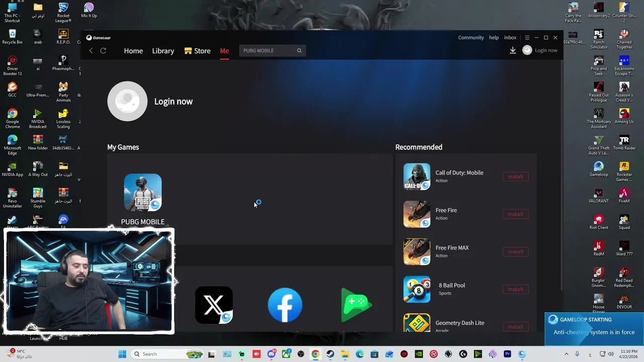Image resolution: width=644 pixels, height=362 pixels.
Task: Open Gameloop desktop shortcut
Action: point(599,169)
